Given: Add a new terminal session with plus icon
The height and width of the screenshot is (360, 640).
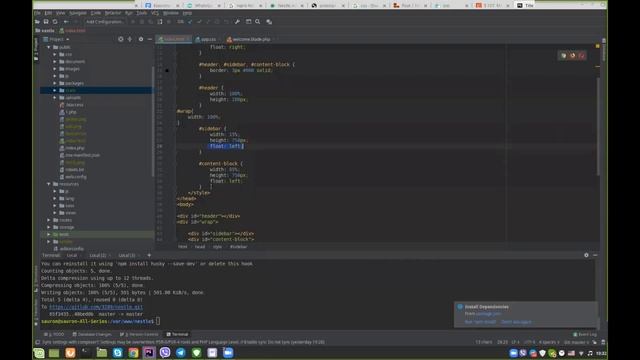Looking at the screenshot, I should [149, 255].
